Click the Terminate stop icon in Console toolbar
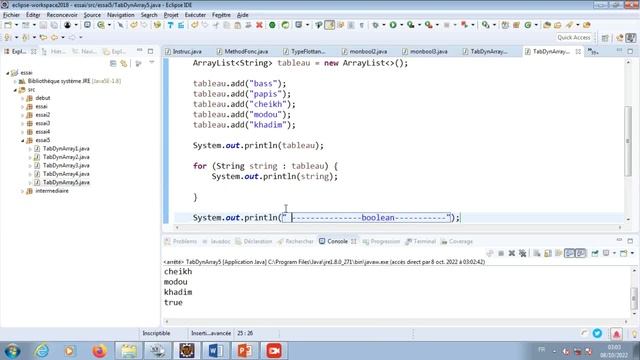Viewport: 640px width, 360px height. tap(501, 253)
